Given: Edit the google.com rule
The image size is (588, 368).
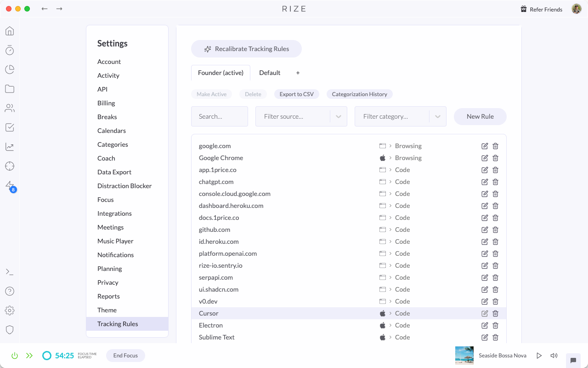Looking at the screenshot, I should tap(485, 146).
